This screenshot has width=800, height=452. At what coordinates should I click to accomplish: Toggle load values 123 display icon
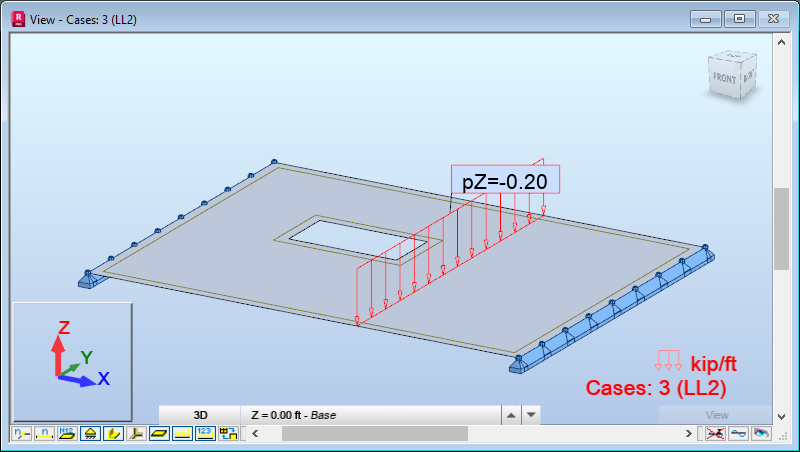(x=205, y=434)
